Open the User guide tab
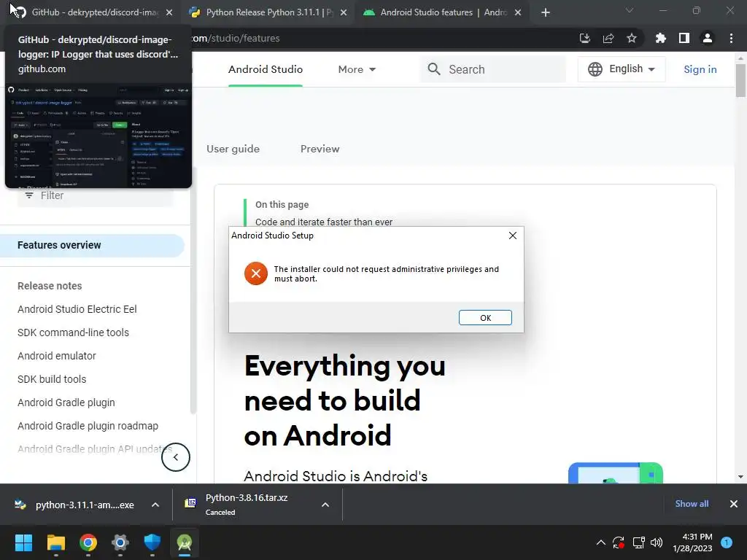 (233, 149)
